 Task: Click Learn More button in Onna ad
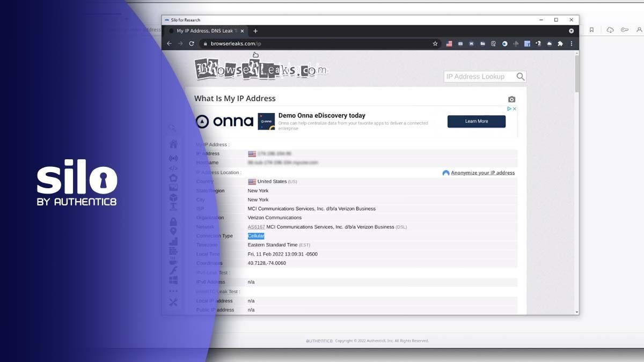point(477,121)
